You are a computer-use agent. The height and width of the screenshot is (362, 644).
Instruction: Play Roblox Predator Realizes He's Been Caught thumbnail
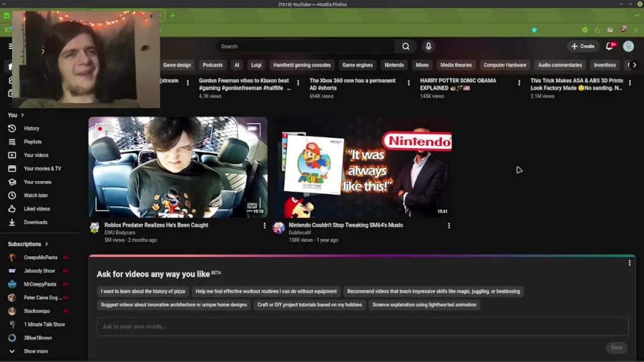tap(178, 167)
